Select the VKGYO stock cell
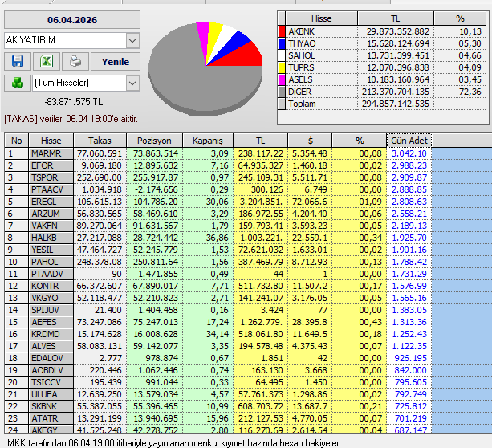This screenshot has width=492, height=448. 51,298
